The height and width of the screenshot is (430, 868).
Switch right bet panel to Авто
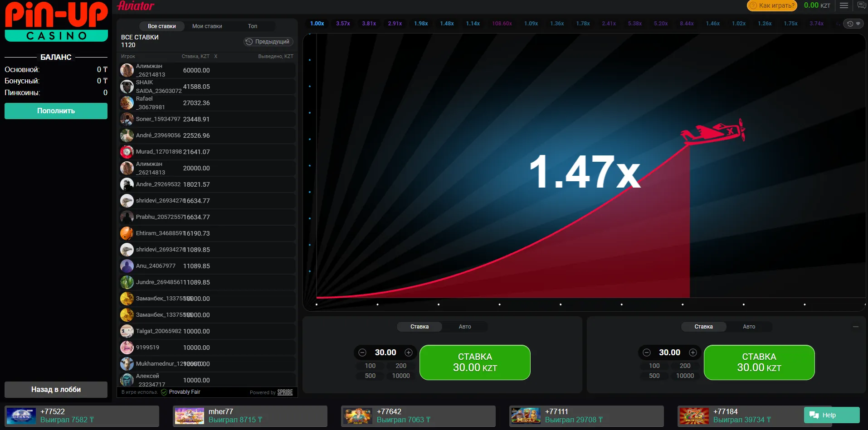click(x=749, y=327)
